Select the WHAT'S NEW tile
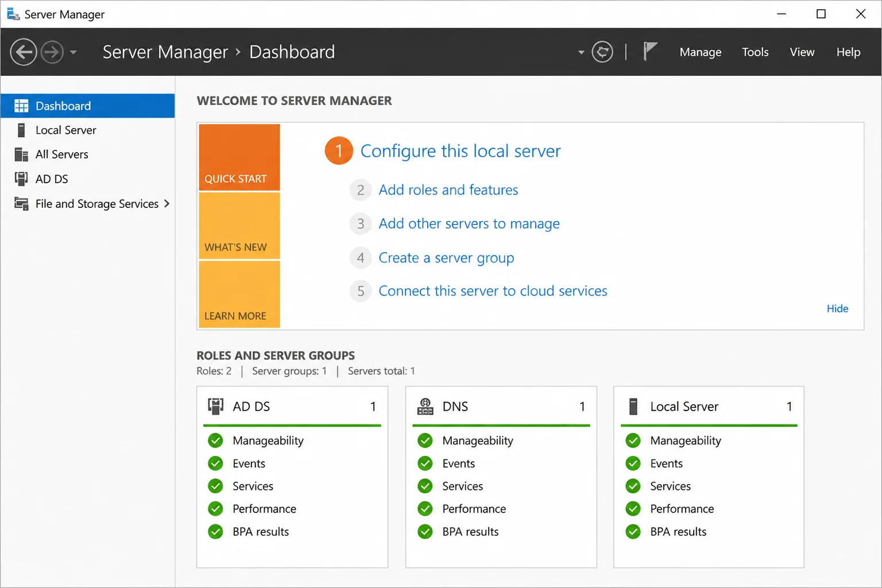The height and width of the screenshot is (588, 882). pos(239,226)
